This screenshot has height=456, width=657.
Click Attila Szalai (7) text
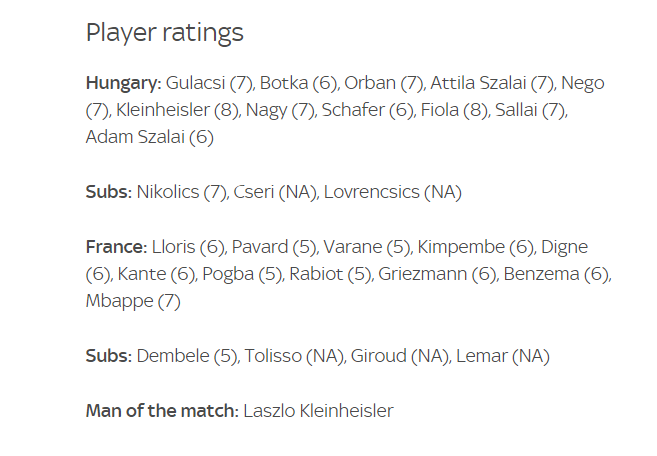tap(492, 83)
